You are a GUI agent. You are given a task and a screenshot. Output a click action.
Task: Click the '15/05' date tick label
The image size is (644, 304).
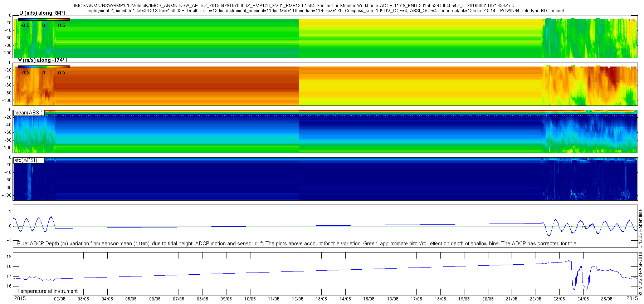click(369, 299)
